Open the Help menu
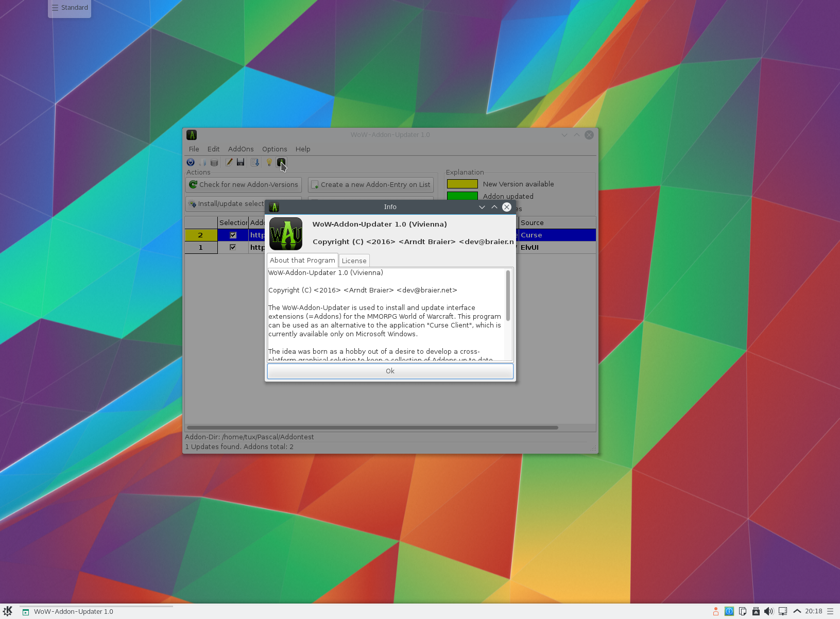Image resolution: width=840 pixels, height=619 pixels. 303,149
